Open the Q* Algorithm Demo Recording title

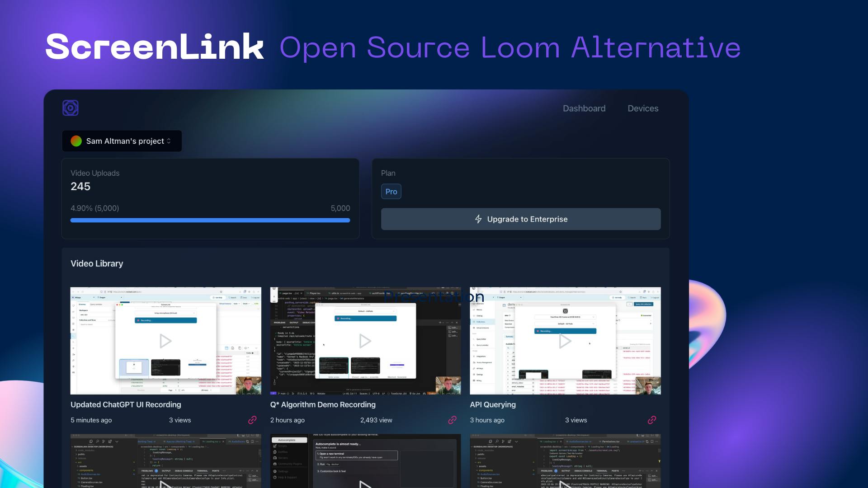(x=323, y=405)
